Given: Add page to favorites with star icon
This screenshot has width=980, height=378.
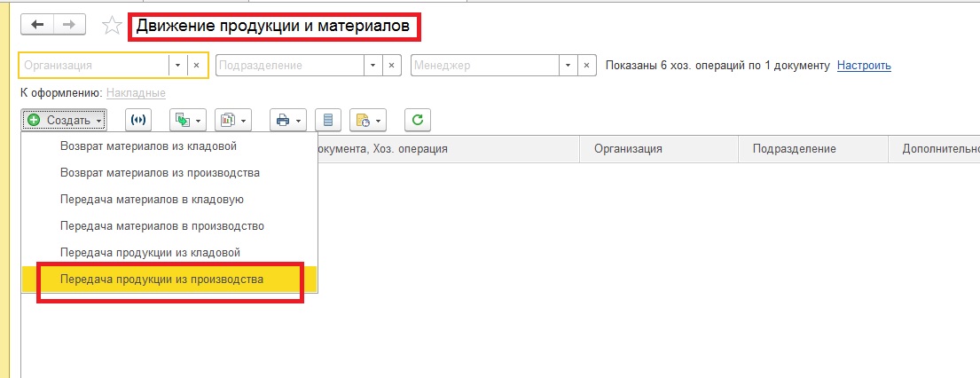Looking at the screenshot, I should click(x=112, y=27).
